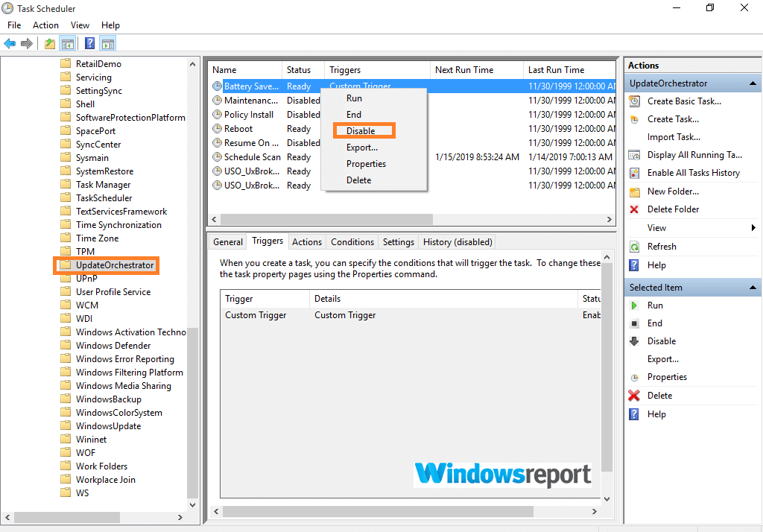Click Import Task... in Actions pane
This screenshot has width=763, height=532.
pyautogui.click(x=674, y=137)
